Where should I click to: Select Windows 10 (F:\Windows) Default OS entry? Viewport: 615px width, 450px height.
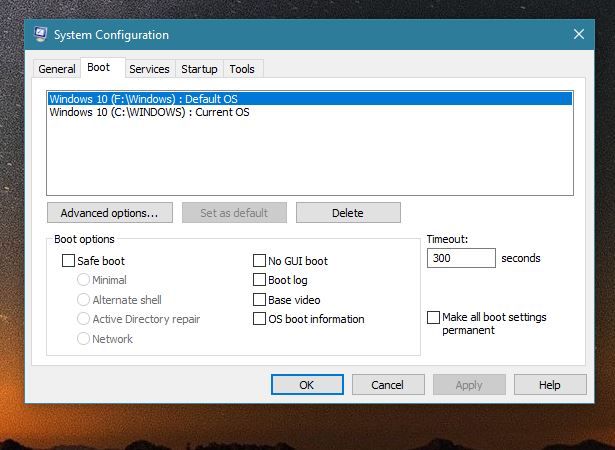point(309,98)
